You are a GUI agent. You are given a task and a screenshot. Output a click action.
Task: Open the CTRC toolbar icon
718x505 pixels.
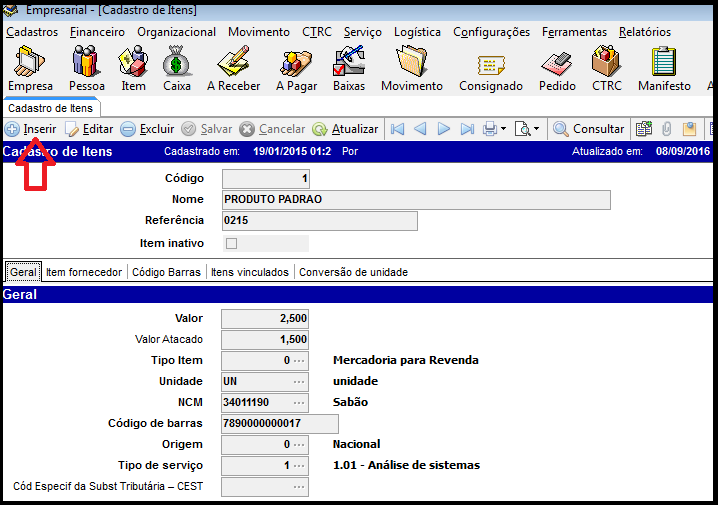(606, 68)
